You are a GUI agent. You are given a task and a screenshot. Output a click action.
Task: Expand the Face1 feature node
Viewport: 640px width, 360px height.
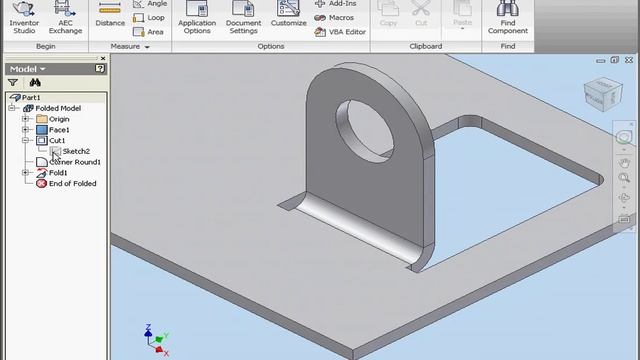point(25,129)
